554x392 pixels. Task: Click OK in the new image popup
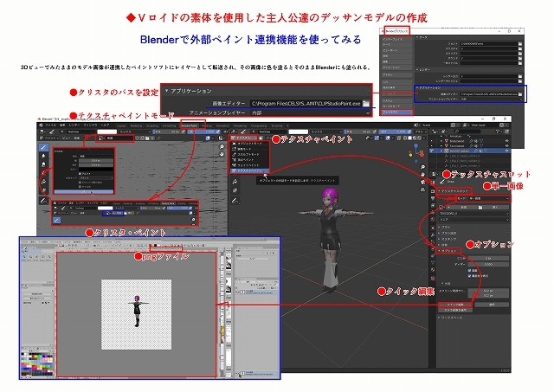pos(84,192)
